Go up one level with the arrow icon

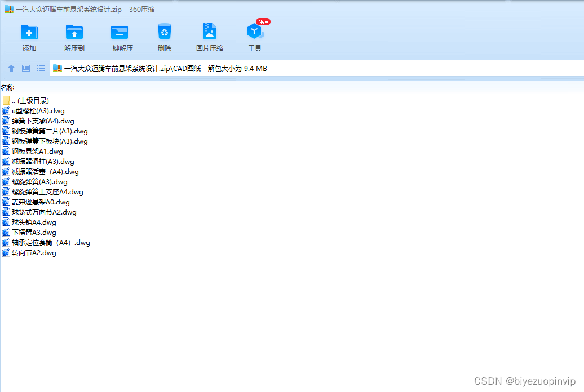[11, 69]
